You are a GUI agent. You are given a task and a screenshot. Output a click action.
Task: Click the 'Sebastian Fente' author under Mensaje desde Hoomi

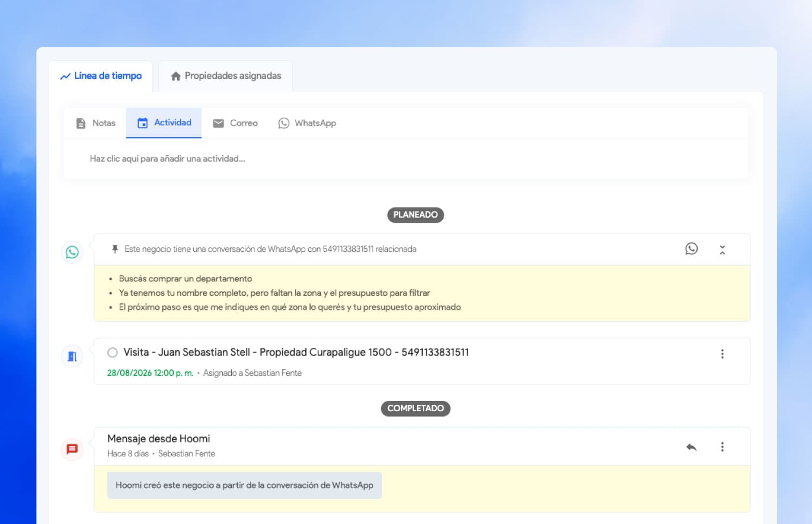(x=187, y=454)
